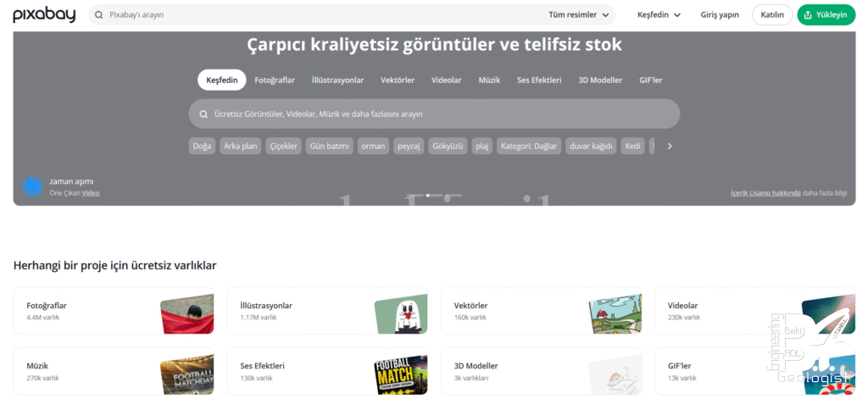Open the Videolar tab
The height and width of the screenshot is (404, 868).
(446, 80)
